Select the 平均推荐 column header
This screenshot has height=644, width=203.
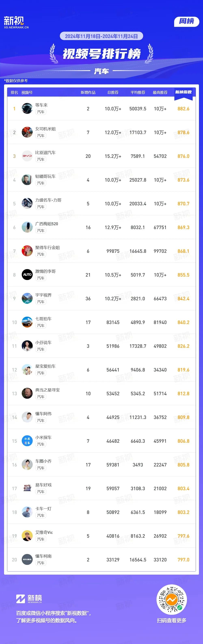[x=138, y=93]
